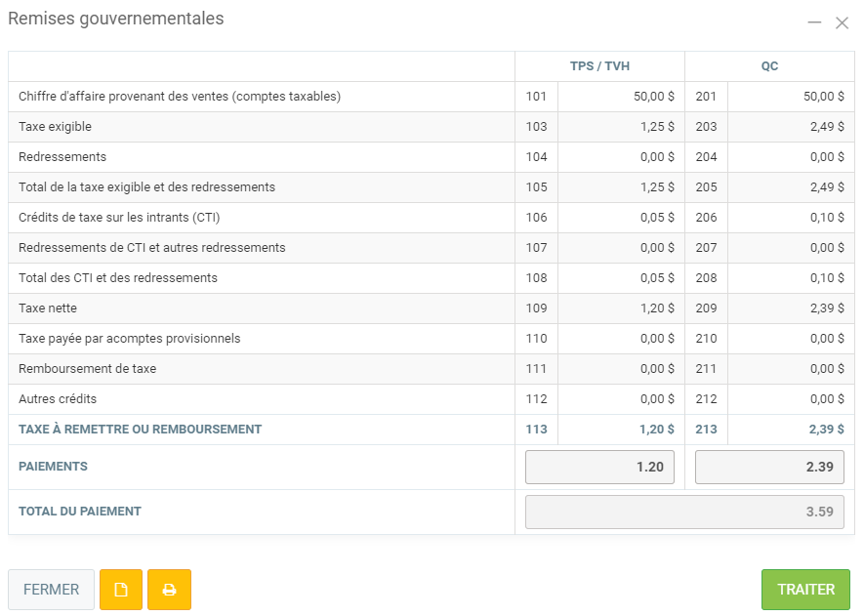Click the Taxe nette row label
Viewport: 864px width, 616px height.
[x=48, y=308]
